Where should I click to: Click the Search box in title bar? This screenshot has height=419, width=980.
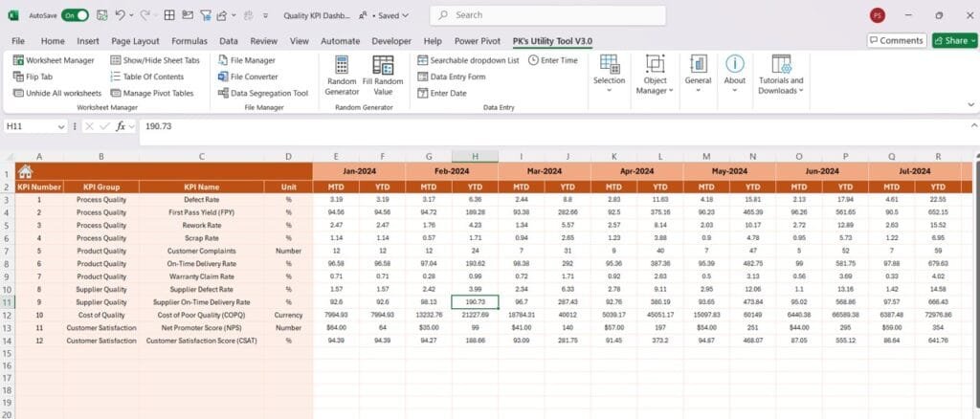[547, 15]
